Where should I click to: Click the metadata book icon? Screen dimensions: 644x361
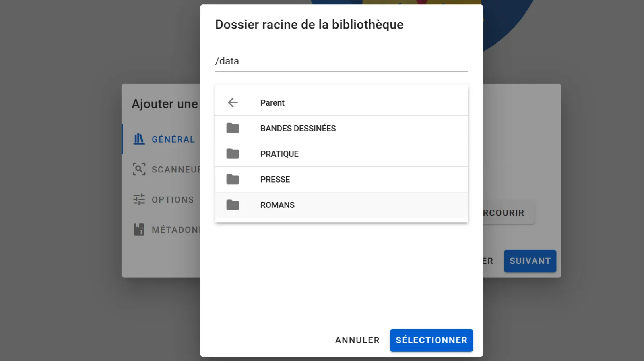(x=139, y=230)
